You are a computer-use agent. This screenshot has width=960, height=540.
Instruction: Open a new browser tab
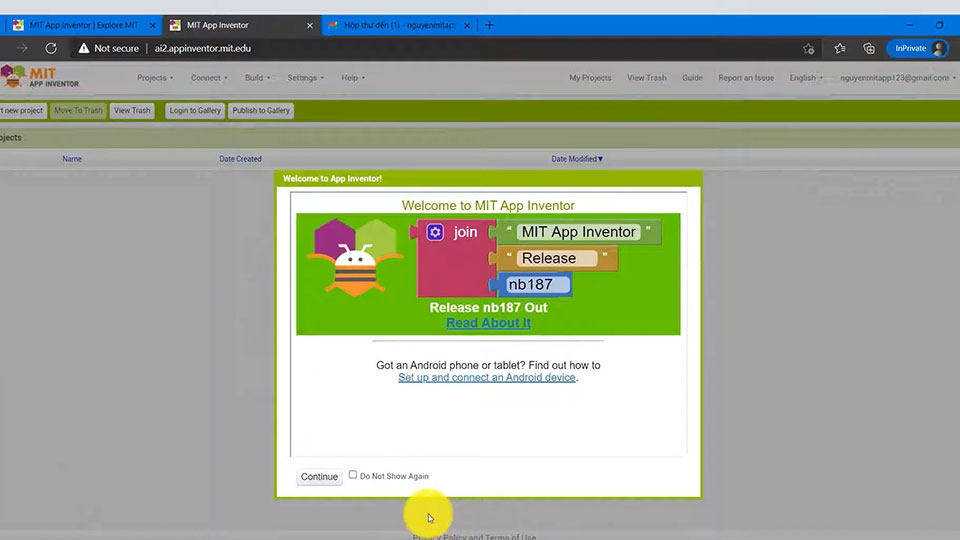pyautogui.click(x=489, y=25)
